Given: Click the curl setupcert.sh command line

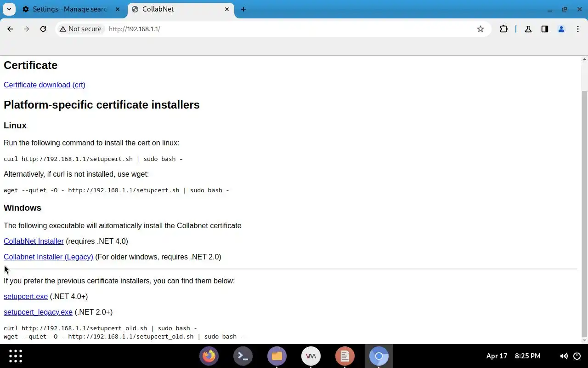Looking at the screenshot, I should point(93,159).
